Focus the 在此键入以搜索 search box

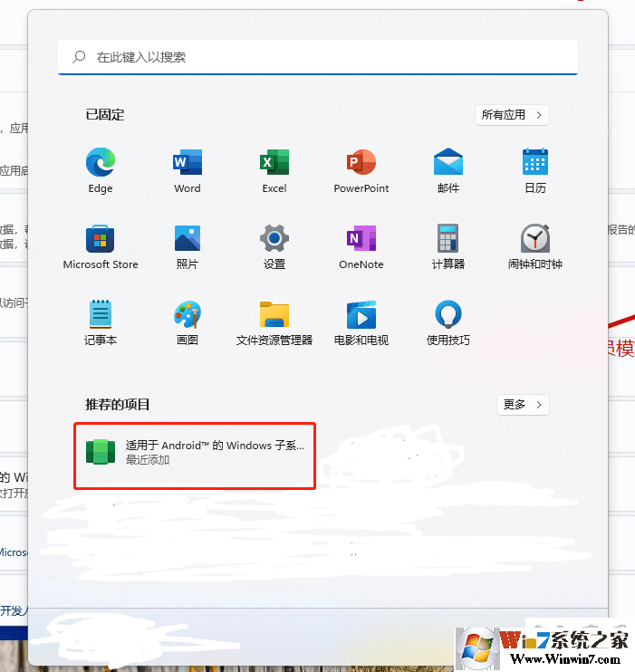318,57
